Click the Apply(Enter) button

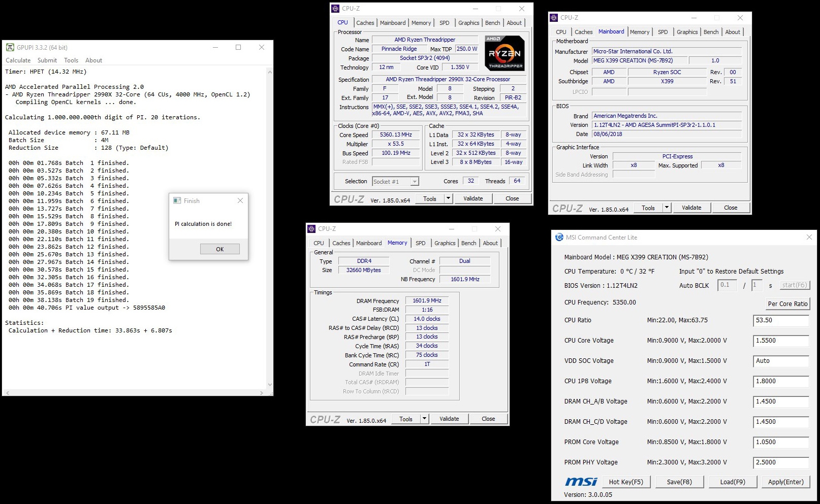pyautogui.click(x=786, y=482)
